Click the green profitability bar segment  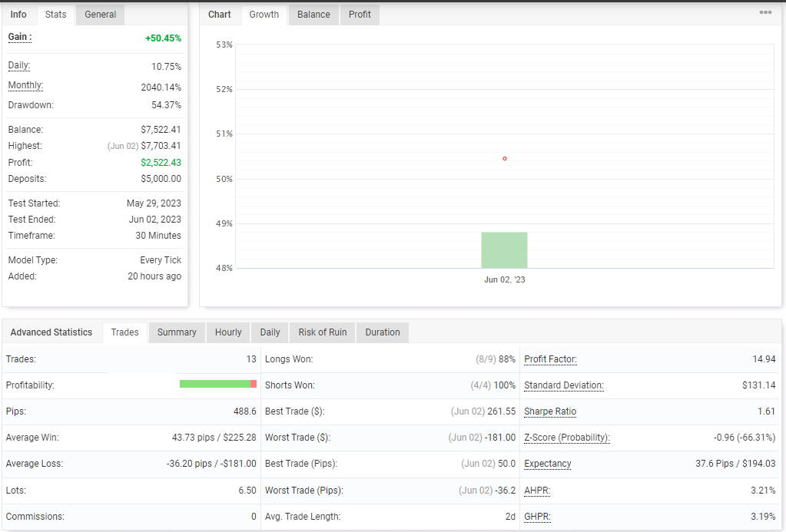pos(214,384)
